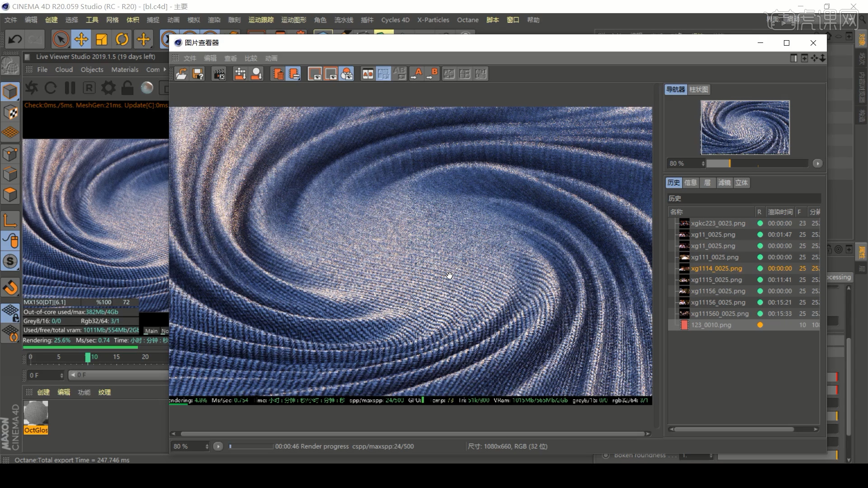Select the Rotate tool in the toolbar

[x=123, y=39]
